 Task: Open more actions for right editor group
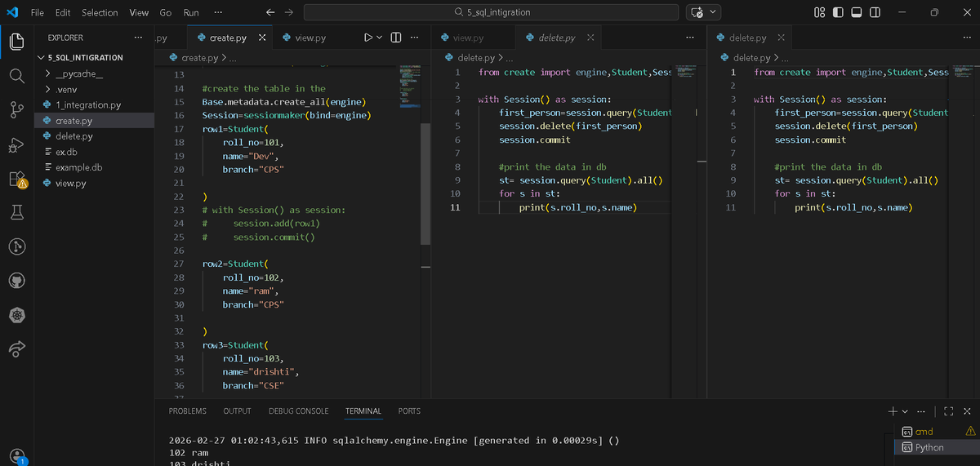pos(967,38)
